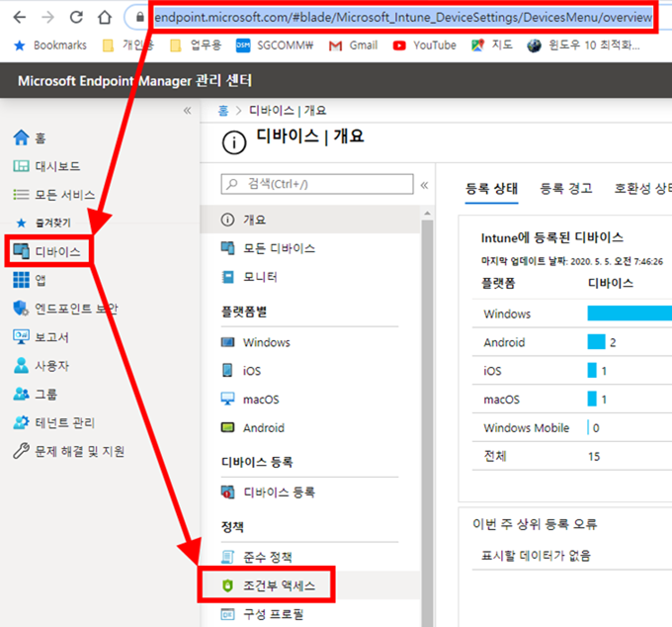Switch to the 등록 경고 tab
Viewport: 672px width, 627px height.
pos(566,188)
